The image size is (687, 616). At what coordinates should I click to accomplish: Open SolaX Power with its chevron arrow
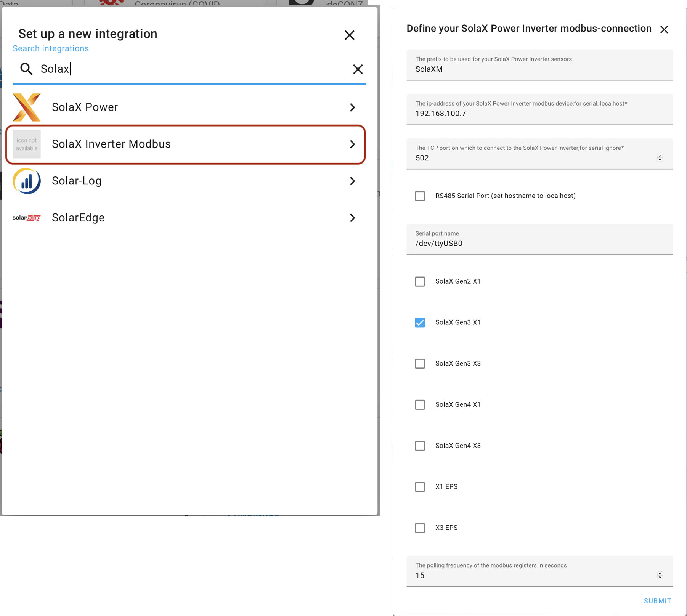click(x=352, y=107)
